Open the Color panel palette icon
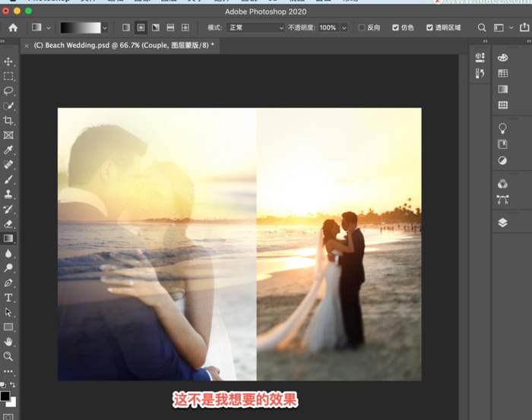The image size is (532, 420). click(x=502, y=58)
